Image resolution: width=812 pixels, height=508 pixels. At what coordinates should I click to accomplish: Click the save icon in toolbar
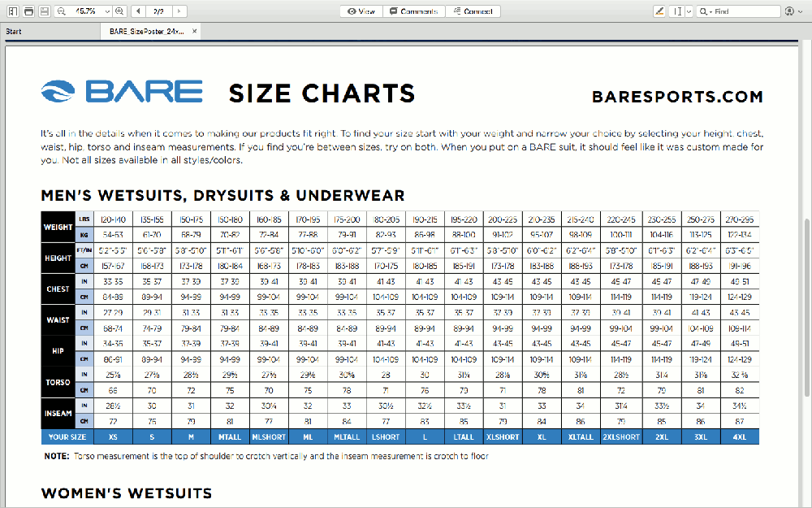(45, 11)
